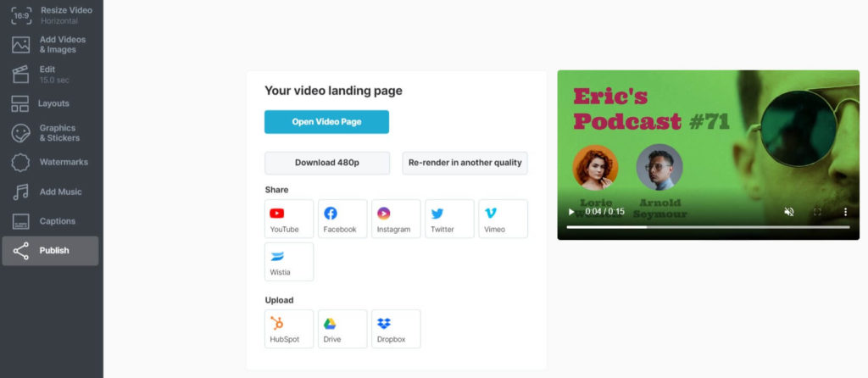Download the video in 480p
Viewport: 868px width, 378px height.
(x=327, y=163)
